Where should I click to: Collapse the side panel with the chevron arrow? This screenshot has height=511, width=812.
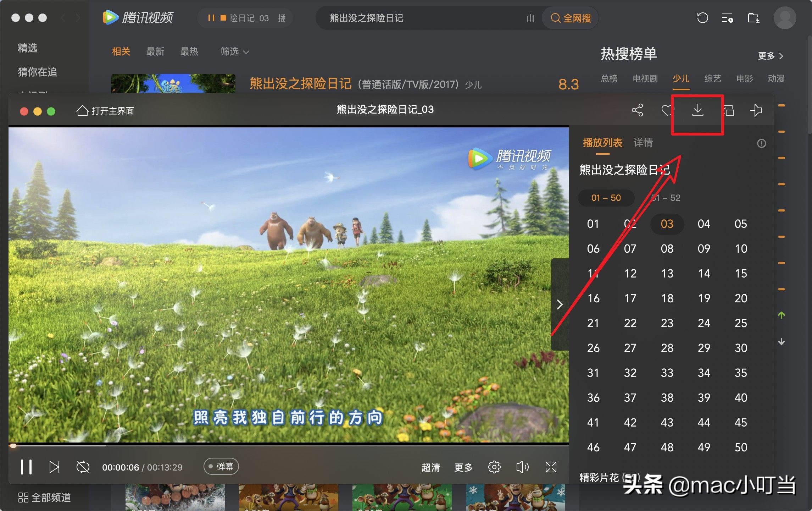coord(560,304)
